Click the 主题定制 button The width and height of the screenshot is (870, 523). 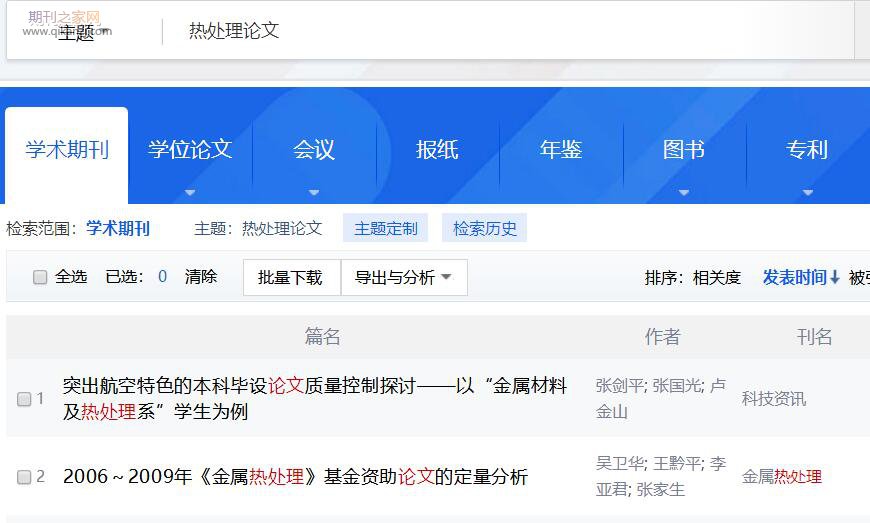coord(386,228)
